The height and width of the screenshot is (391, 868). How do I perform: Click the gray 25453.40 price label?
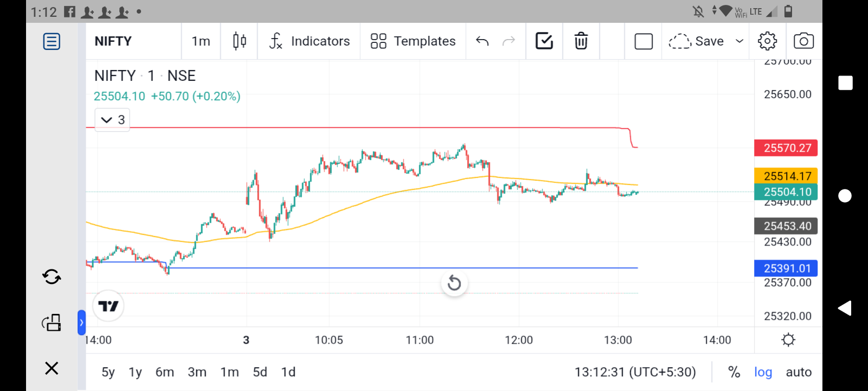click(x=786, y=226)
